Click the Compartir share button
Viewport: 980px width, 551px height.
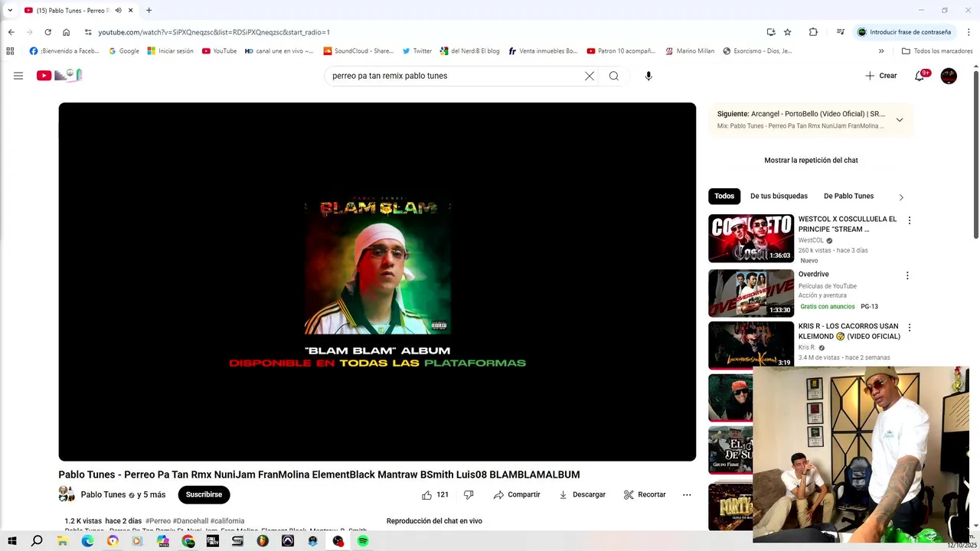(x=517, y=495)
